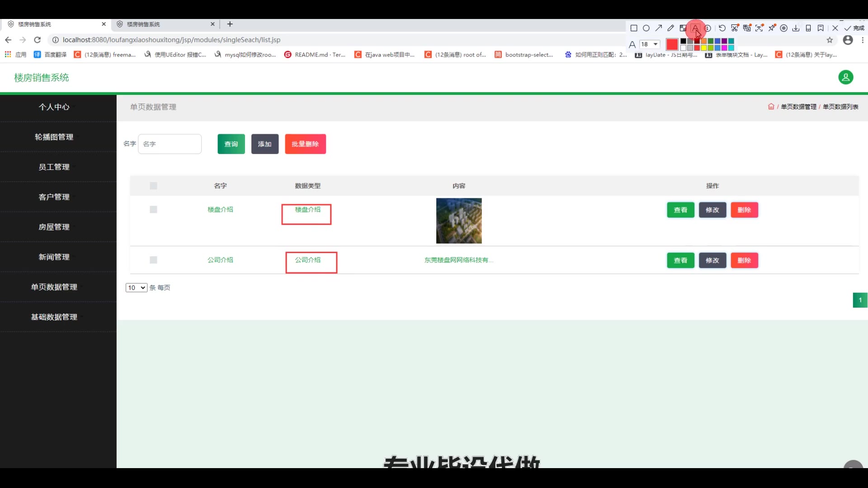The width and height of the screenshot is (868, 488).
Task: Open 新闻管理 sidebar menu
Action: pyautogui.click(x=54, y=257)
